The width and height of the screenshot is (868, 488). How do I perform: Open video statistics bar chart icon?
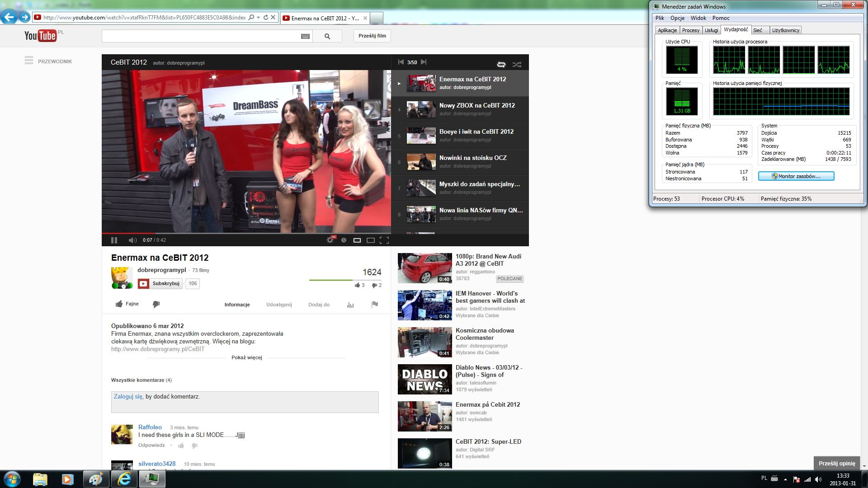click(350, 305)
